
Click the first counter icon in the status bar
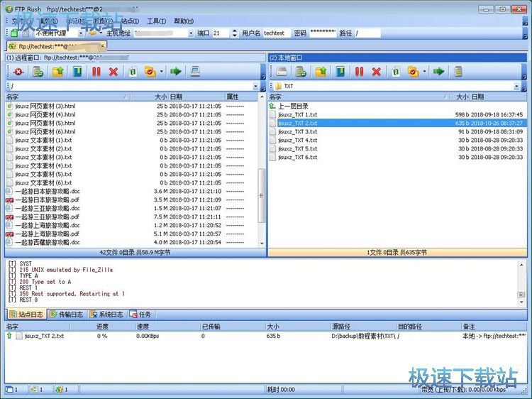click(9, 390)
